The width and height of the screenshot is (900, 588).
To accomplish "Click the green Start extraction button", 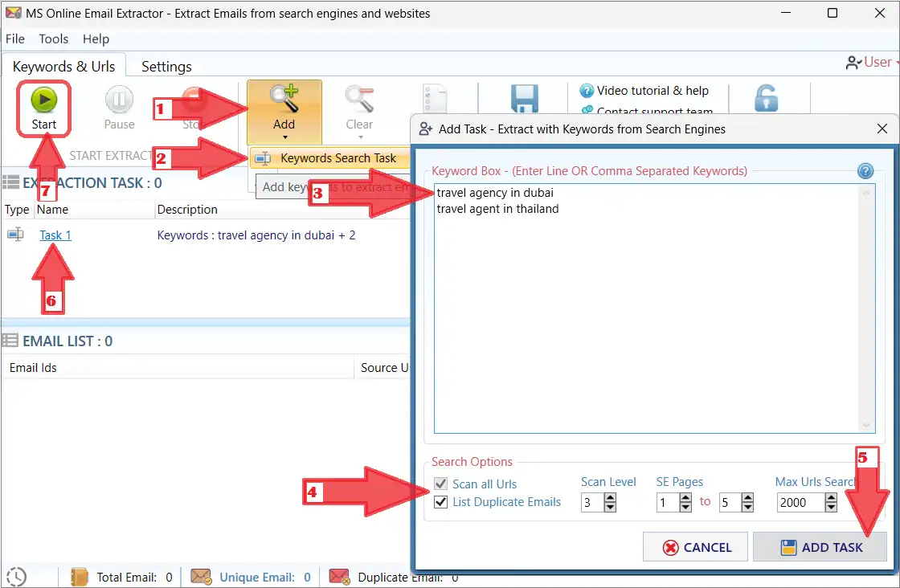I will [x=43, y=108].
